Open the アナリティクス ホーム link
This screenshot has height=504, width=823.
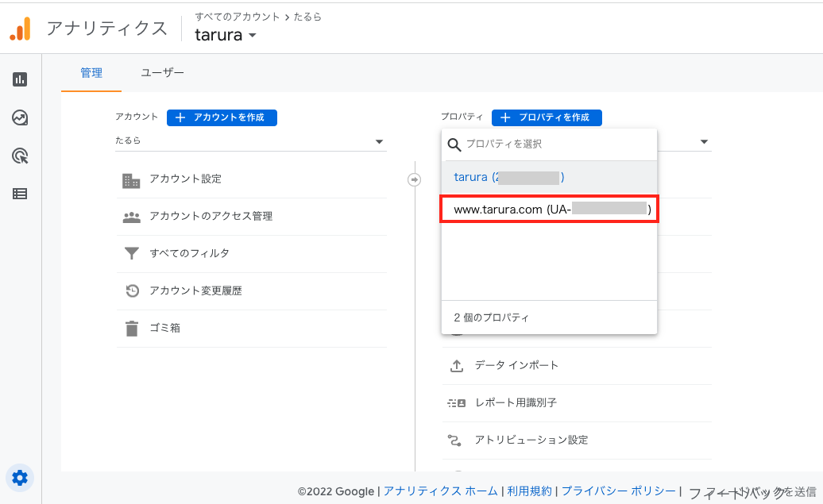pos(440,491)
